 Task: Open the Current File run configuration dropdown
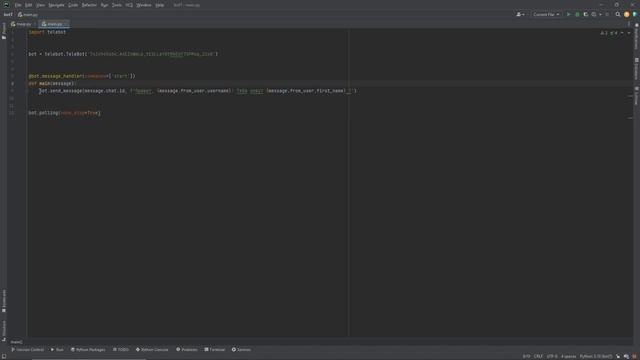click(x=546, y=14)
